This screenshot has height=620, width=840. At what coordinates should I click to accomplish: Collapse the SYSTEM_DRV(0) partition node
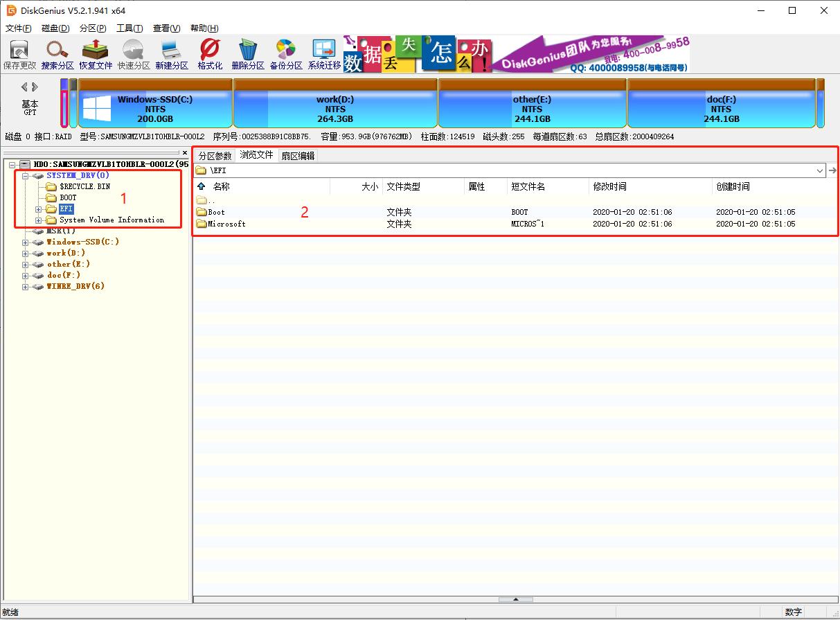[x=26, y=176]
